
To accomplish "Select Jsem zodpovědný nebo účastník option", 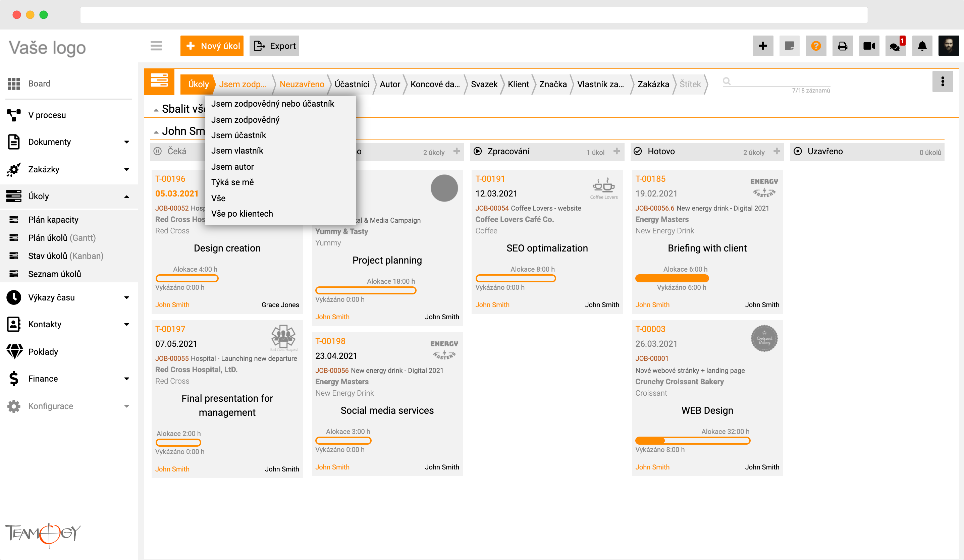I will (273, 104).
